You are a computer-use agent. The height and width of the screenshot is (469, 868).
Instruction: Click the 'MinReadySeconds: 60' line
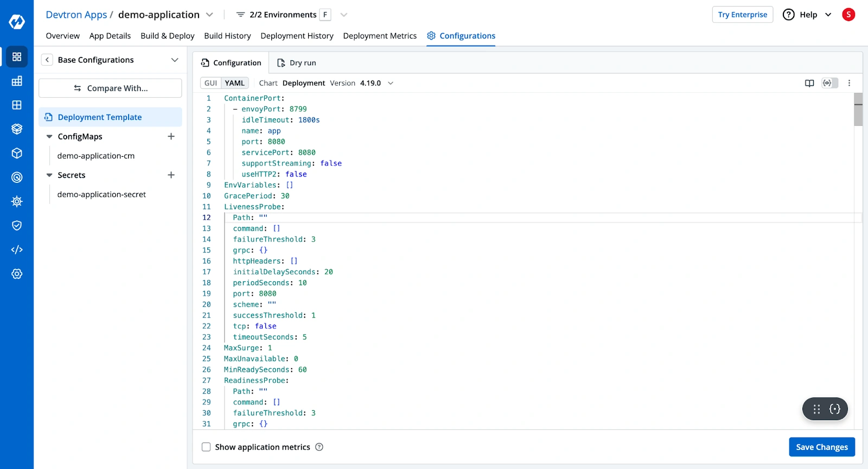[x=265, y=370]
